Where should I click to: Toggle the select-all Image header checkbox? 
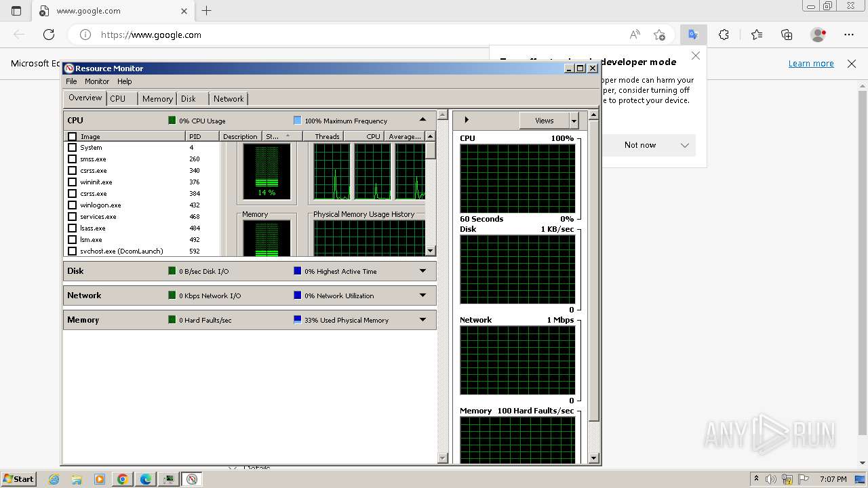tap(73, 137)
